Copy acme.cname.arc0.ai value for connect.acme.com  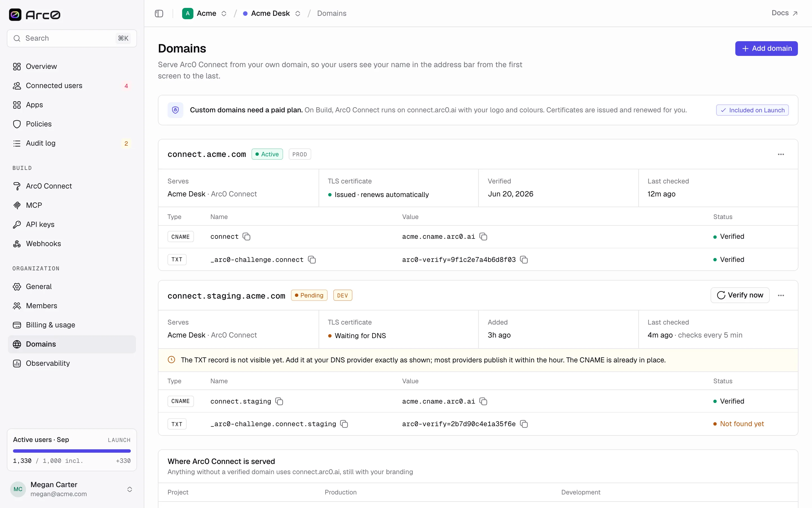[x=483, y=237]
